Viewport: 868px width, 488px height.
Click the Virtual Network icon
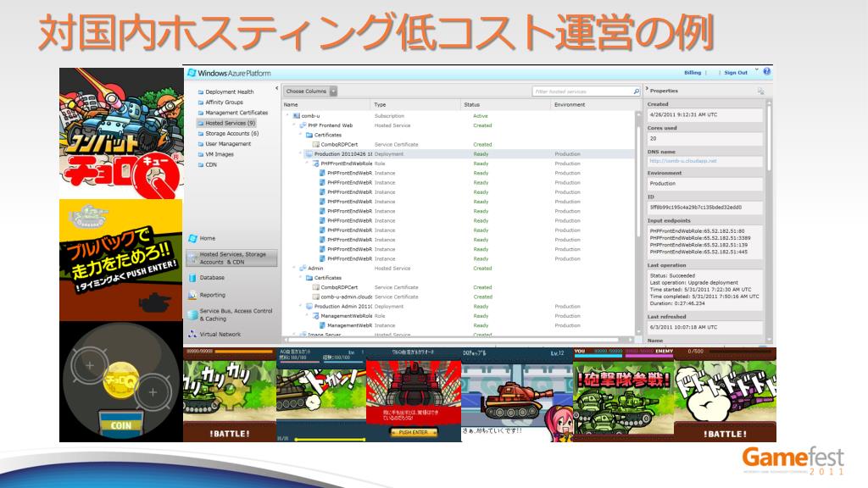point(192,334)
